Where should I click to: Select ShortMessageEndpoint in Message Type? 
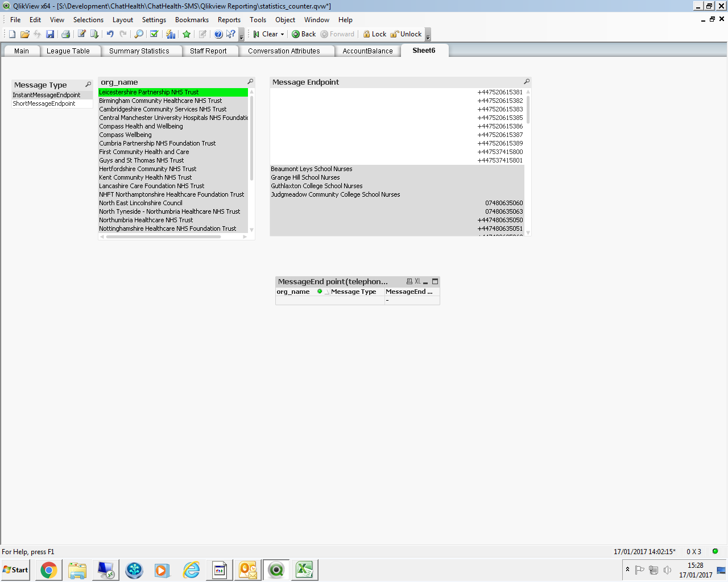click(52, 103)
